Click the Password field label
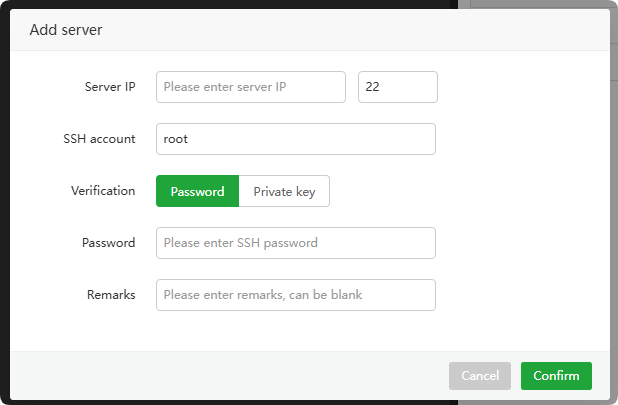This screenshot has height=405, width=618. (109, 243)
